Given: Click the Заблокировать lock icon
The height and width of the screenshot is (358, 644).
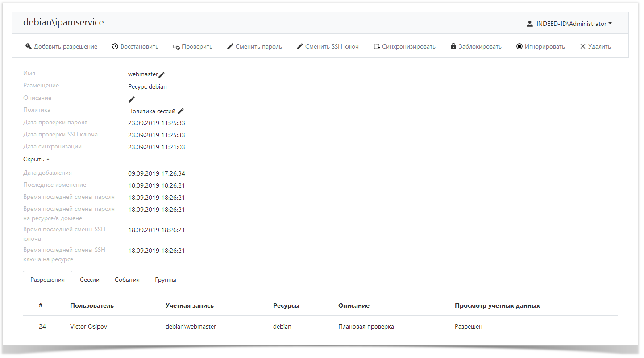Looking at the screenshot, I should click(x=453, y=46).
